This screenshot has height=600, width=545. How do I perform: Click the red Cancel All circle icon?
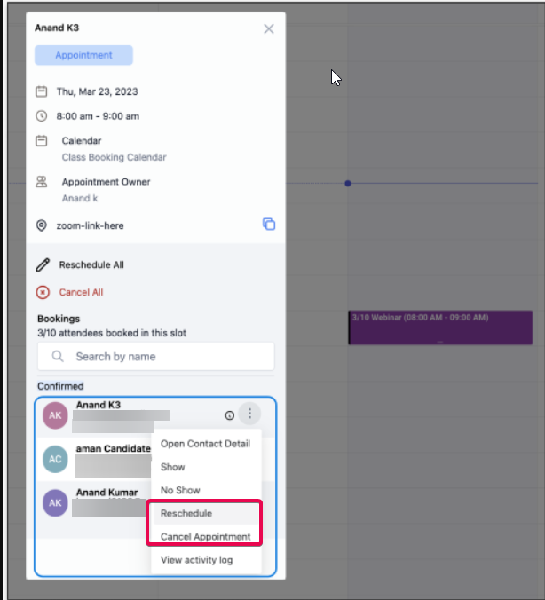click(43, 292)
